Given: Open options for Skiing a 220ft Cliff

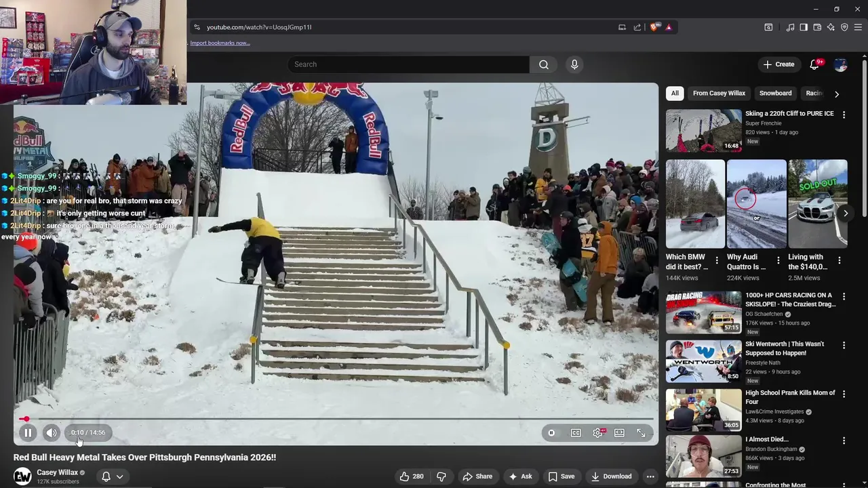Looking at the screenshot, I should click(x=844, y=115).
